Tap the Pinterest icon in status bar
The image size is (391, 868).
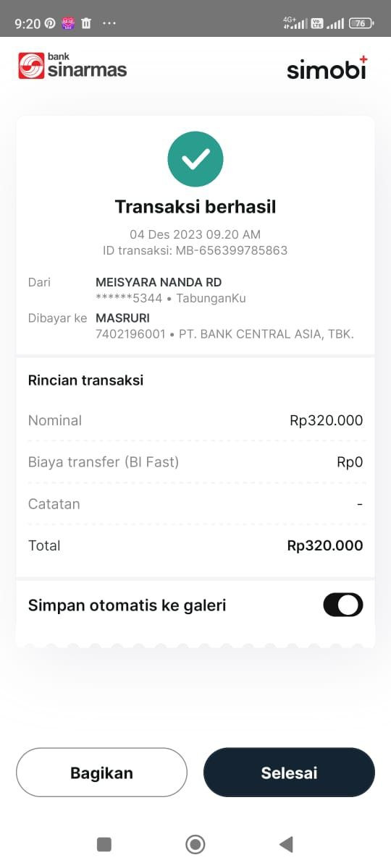pos(50,23)
